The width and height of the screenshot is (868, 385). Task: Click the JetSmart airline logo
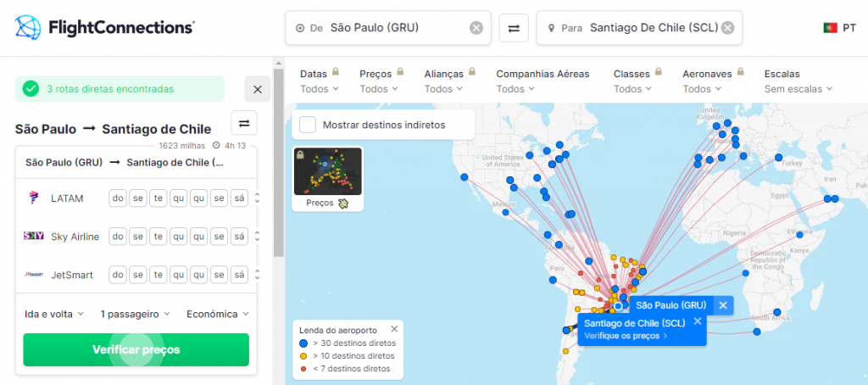33,274
